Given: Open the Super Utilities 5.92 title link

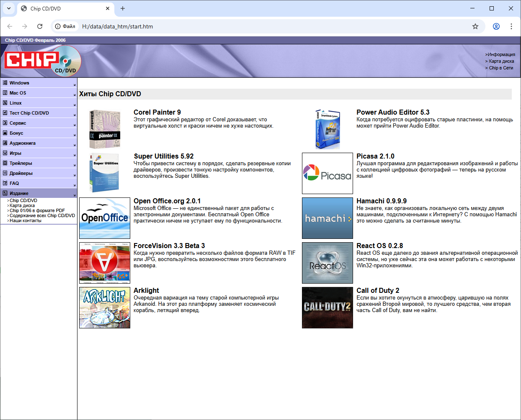Looking at the screenshot, I should click(x=164, y=156).
